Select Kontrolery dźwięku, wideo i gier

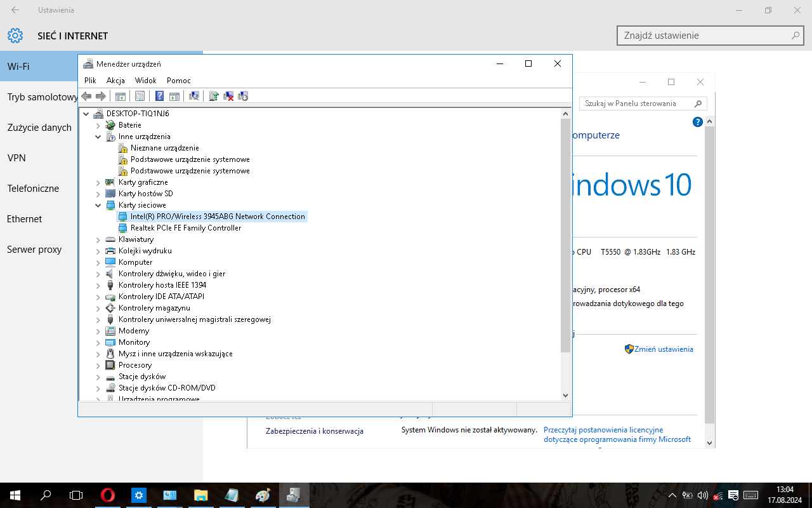(172, 274)
